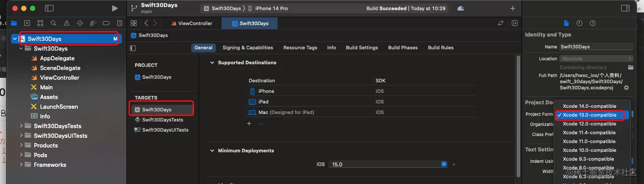Open the issue navigator warning icon

[67, 23]
